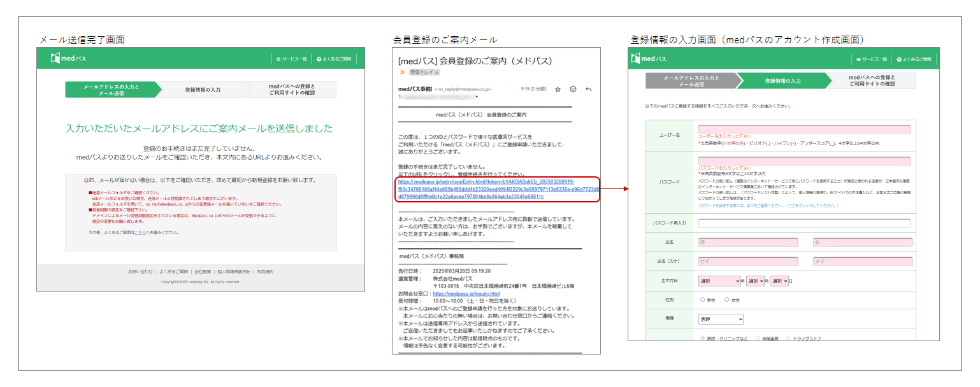
Task: Select the 病院・クリニックなど radio button
Action: tap(703, 338)
